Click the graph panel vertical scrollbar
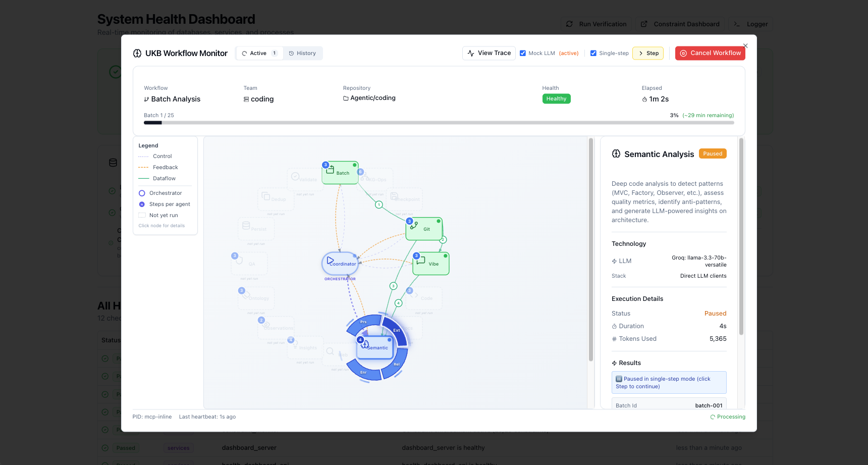 pyautogui.click(x=590, y=250)
